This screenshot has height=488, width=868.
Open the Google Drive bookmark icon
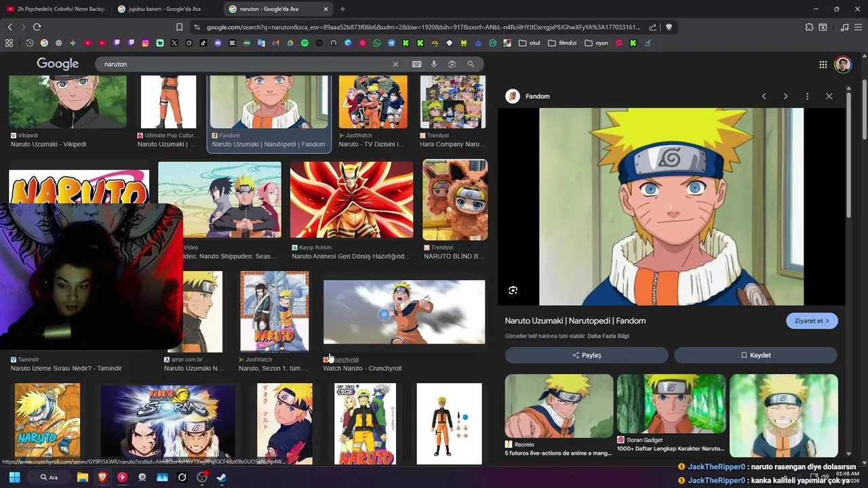point(290,43)
